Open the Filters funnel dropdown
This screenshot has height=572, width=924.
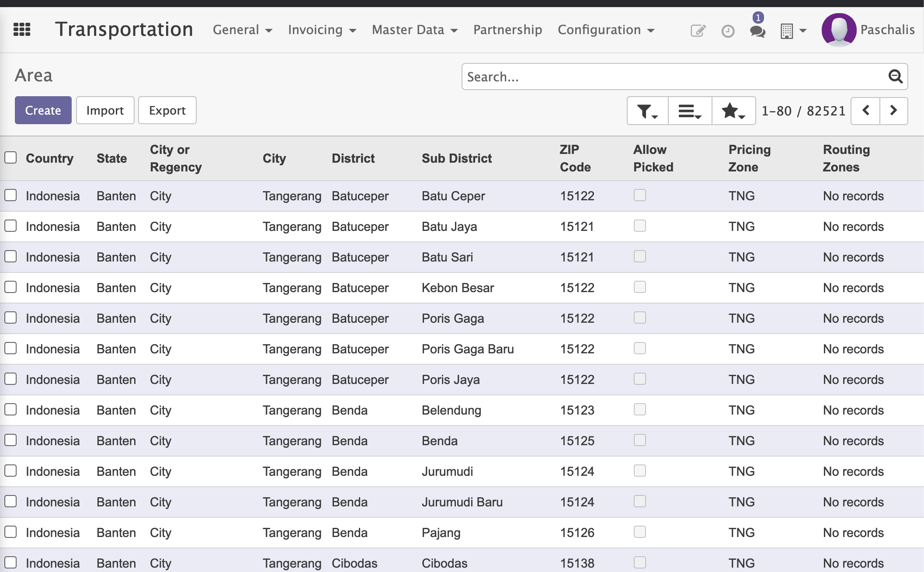tap(648, 111)
